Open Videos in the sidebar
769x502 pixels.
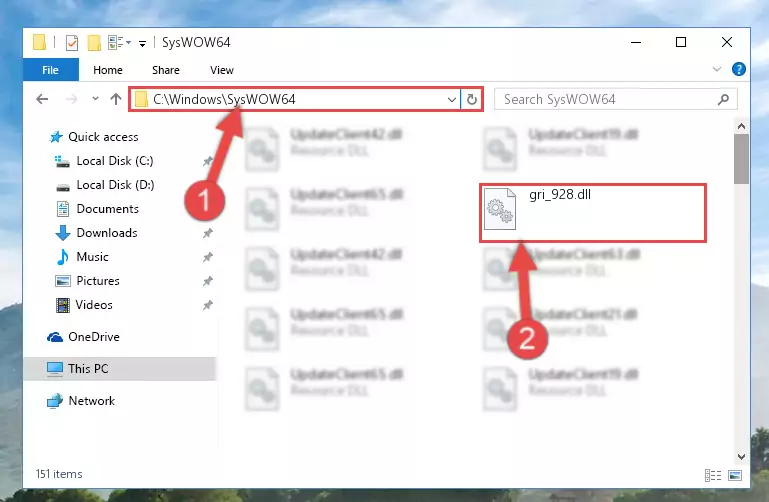(94, 305)
